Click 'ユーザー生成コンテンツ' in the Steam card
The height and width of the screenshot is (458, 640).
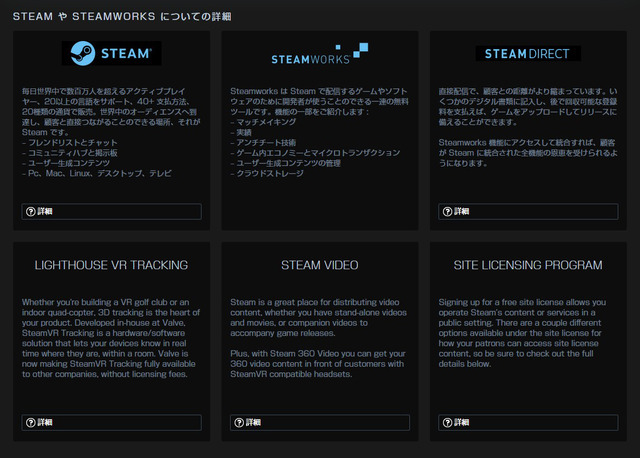click(66, 163)
